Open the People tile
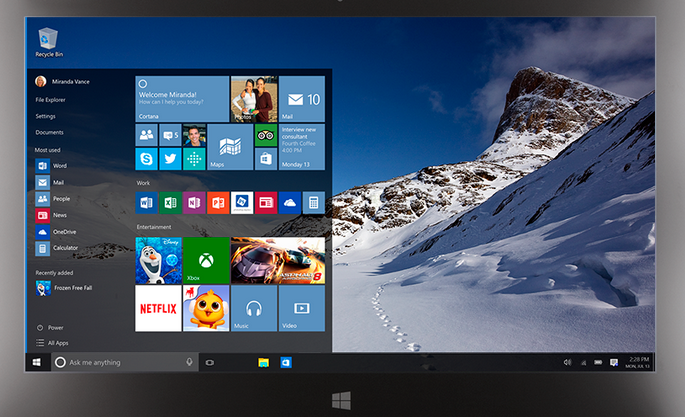The height and width of the screenshot is (417, 685). 146,135
